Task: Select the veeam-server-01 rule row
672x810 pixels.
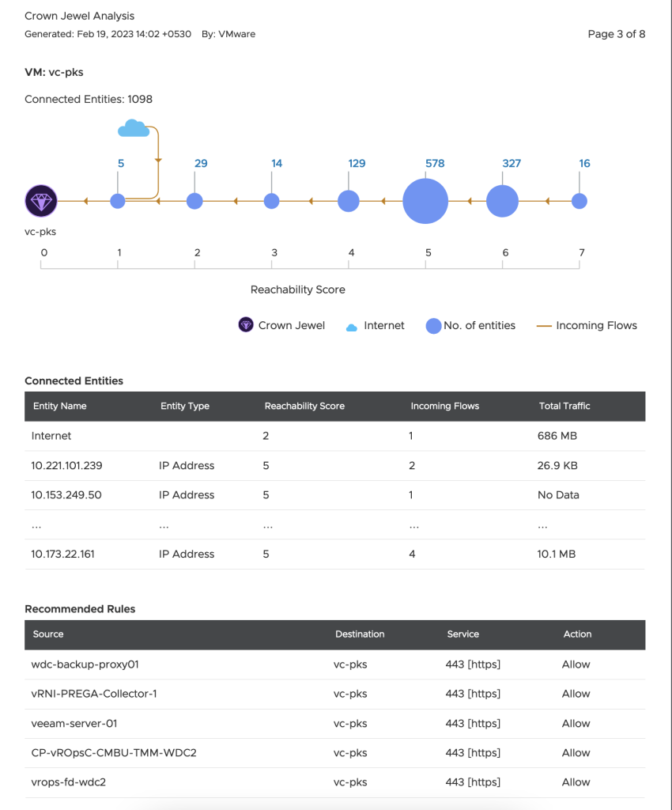Action: (335, 723)
